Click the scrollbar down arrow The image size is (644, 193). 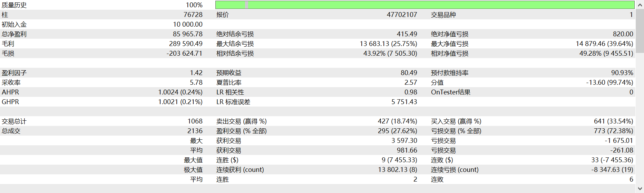tap(640, 189)
